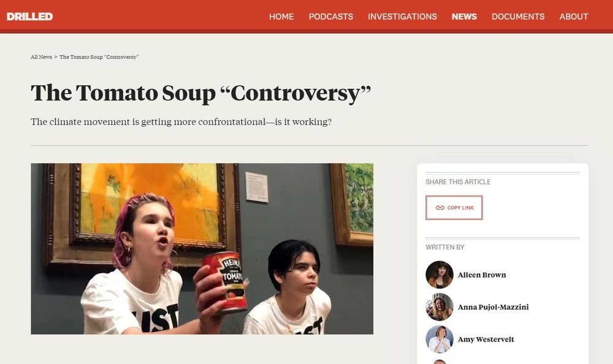Image resolution: width=613 pixels, height=364 pixels.
Task: Click the chain link icon in Copy Link
Action: (440, 208)
